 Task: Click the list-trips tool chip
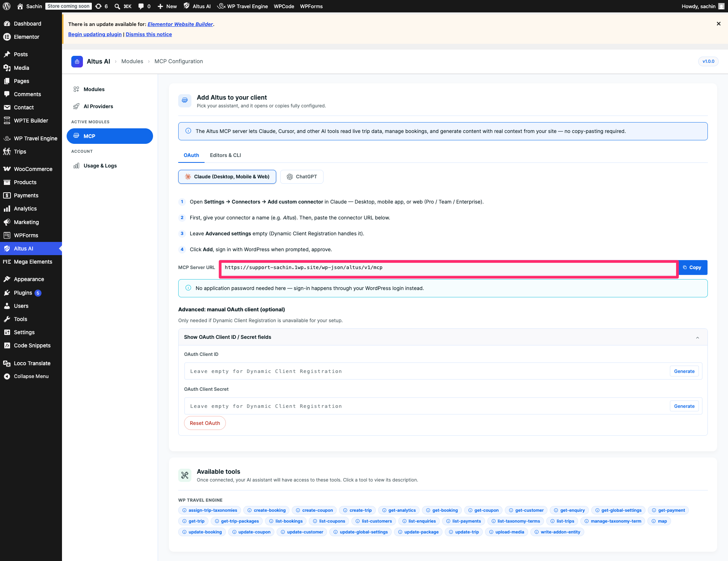pyautogui.click(x=562, y=521)
